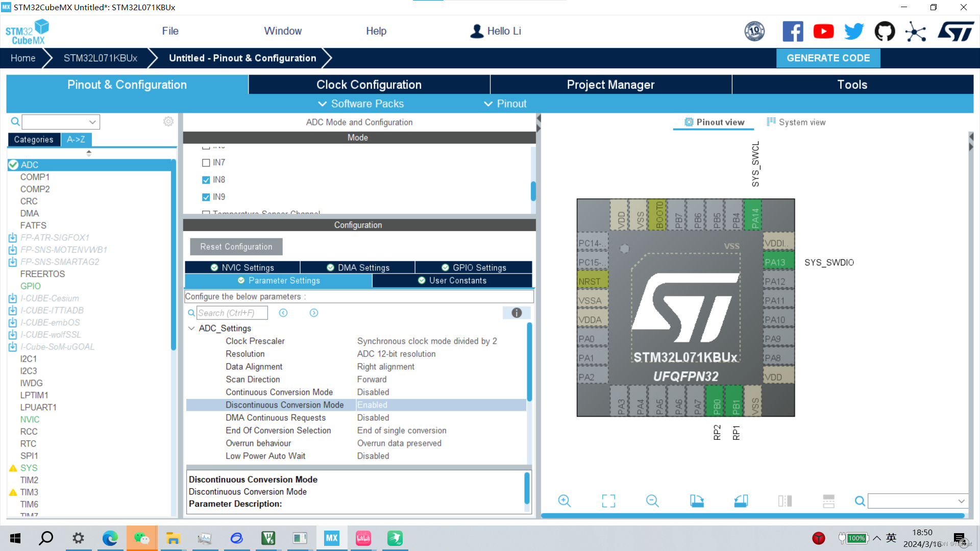980x551 pixels.
Task: Switch to the Clock Configuration tab
Action: 369,85
